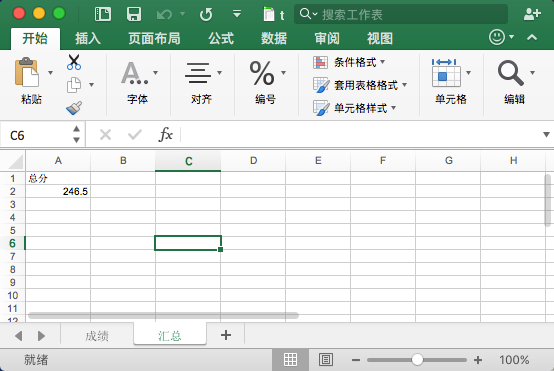Viewport: 554px width, 371px height.
Task: Click the zoom in plus icon
Action: [478, 360]
